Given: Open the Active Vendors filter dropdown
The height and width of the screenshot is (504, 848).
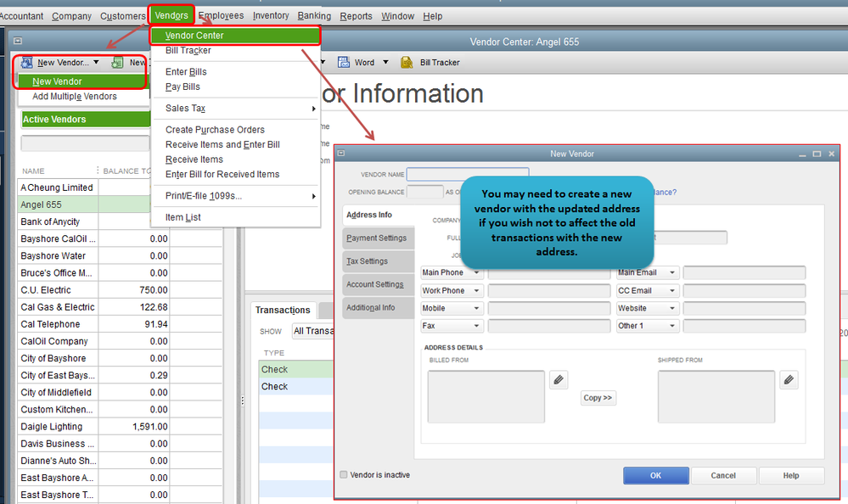Looking at the screenshot, I should pos(86,120).
